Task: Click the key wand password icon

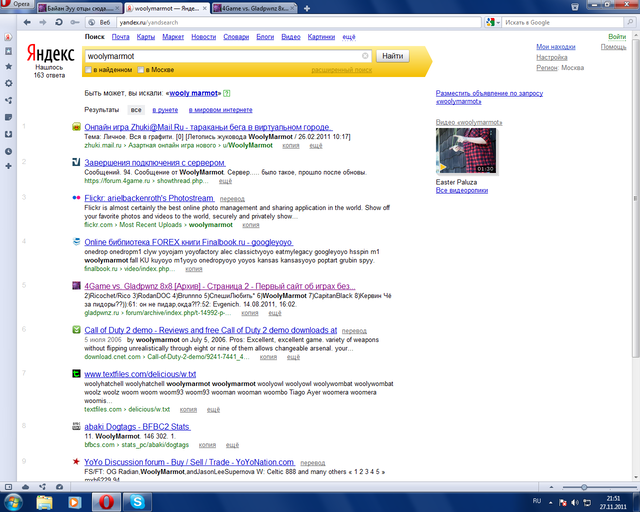Action: coord(75,22)
